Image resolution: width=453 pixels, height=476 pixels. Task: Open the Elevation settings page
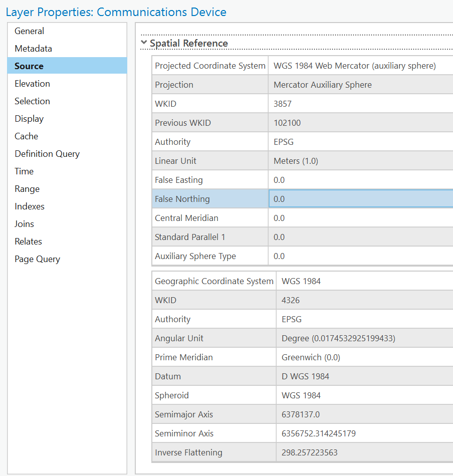pos(32,83)
